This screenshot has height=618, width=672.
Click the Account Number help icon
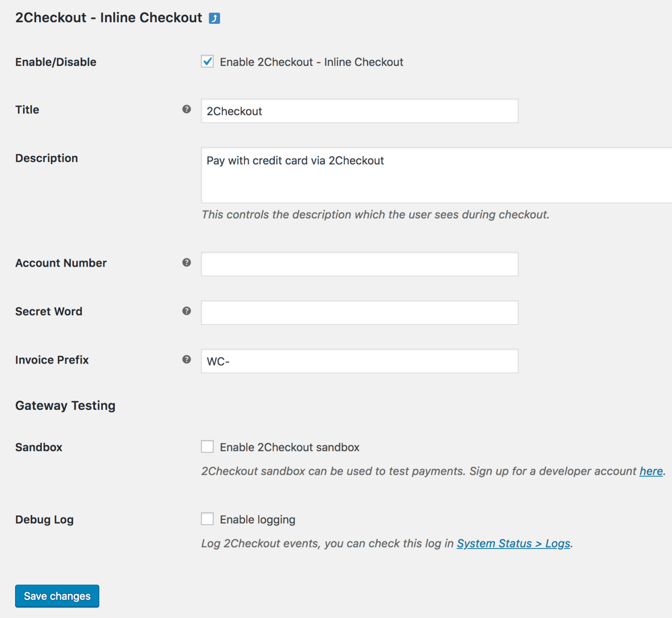click(x=186, y=263)
